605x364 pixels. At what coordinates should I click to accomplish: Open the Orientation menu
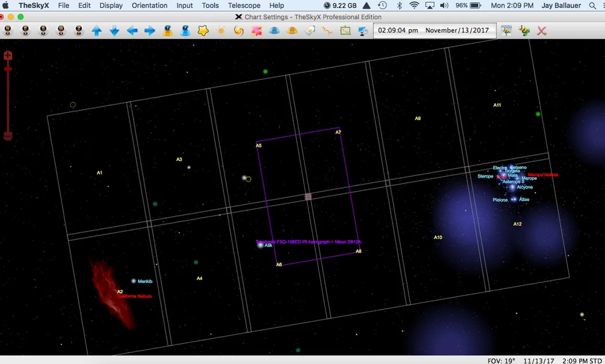(149, 5)
